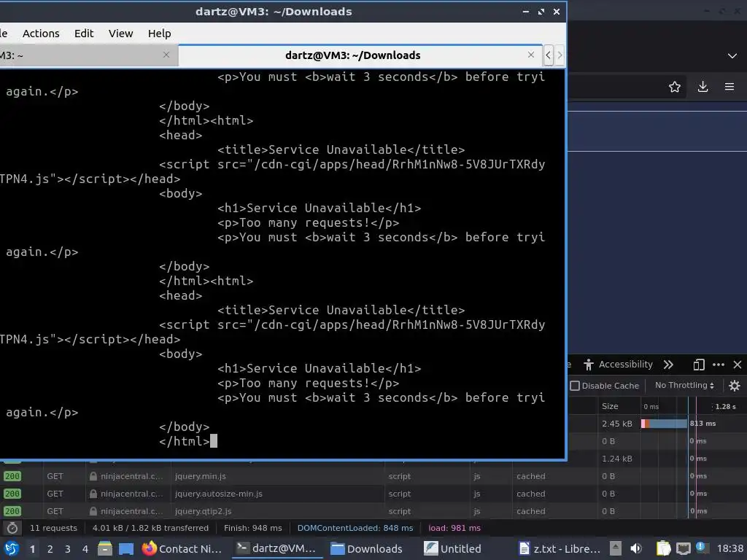Open the file manager launcher in the taskbar
The image size is (747, 560).
coord(105,548)
